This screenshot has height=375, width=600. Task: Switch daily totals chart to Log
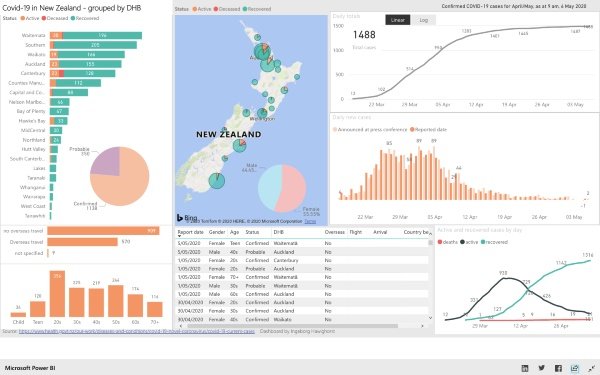click(x=423, y=20)
